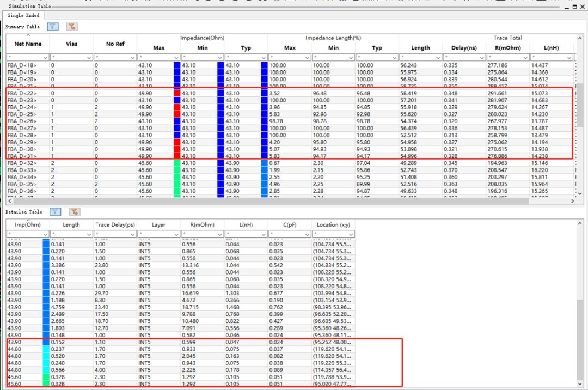Click the Detailed Table scroll-down arrow

point(580,384)
